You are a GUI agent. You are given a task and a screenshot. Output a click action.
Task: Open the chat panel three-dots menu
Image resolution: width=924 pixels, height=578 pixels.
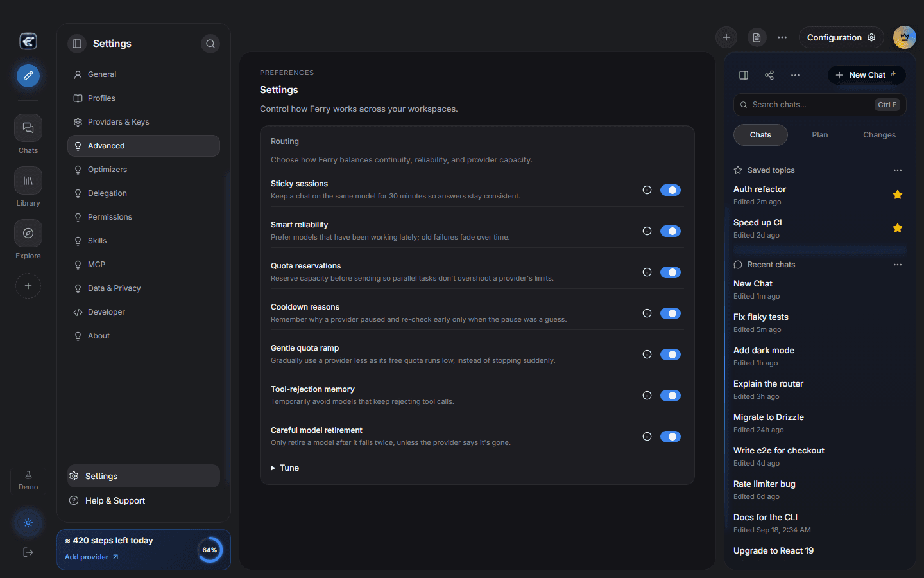pos(795,75)
